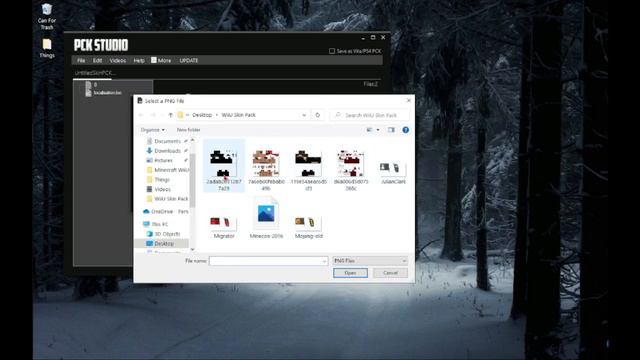Image resolution: width=640 pixels, height=360 pixels.
Task: Close the Select a PNG File dialog
Action: (x=409, y=100)
